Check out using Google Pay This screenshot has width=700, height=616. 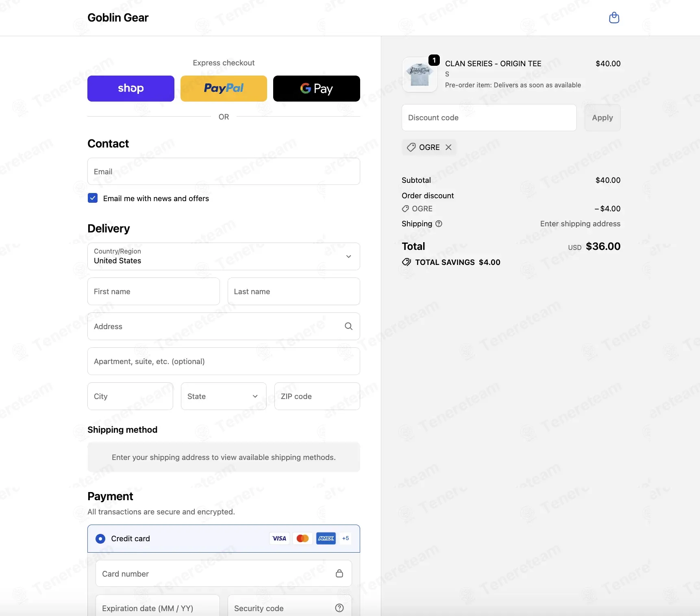coord(317,89)
